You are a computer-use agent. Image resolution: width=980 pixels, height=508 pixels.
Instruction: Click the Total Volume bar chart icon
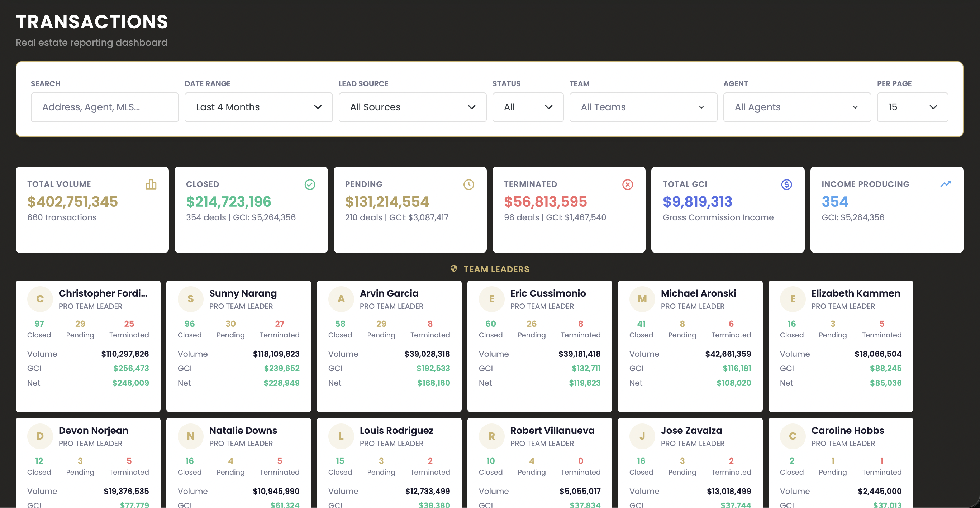coord(151,184)
